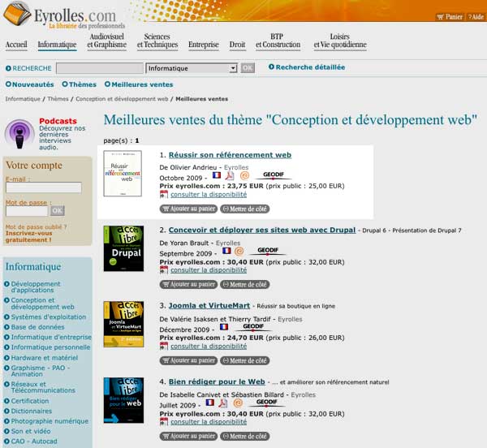
Task: Click Mettre de côté for Drupal book
Action: (x=245, y=284)
